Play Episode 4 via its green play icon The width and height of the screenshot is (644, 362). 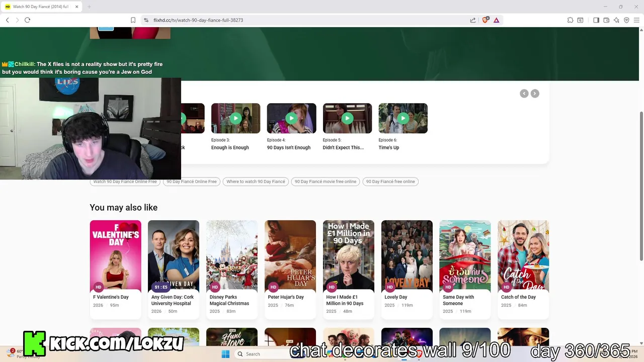click(291, 118)
